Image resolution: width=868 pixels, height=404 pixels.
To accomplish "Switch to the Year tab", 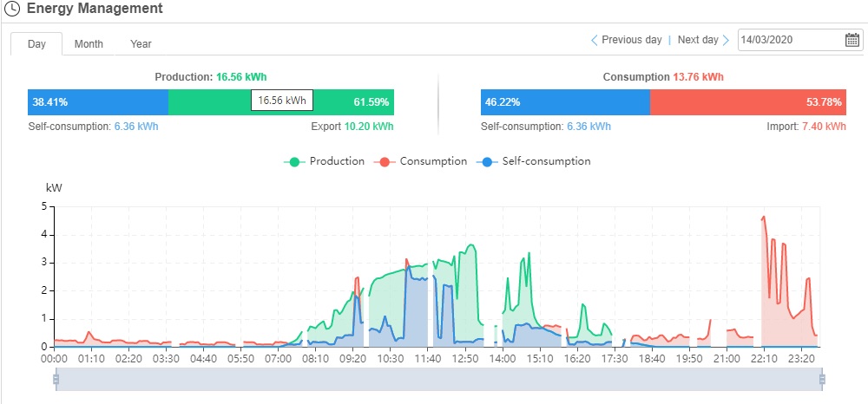I will tap(141, 43).
